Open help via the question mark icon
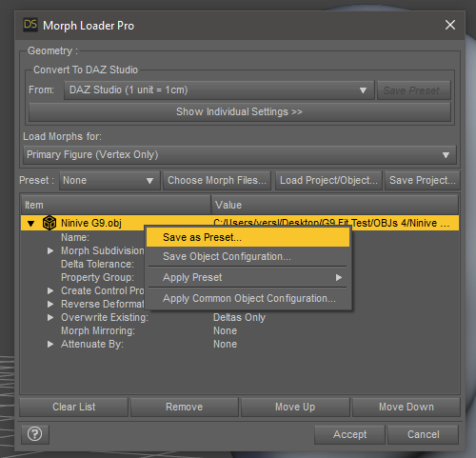476x458 pixels. [x=35, y=434]
